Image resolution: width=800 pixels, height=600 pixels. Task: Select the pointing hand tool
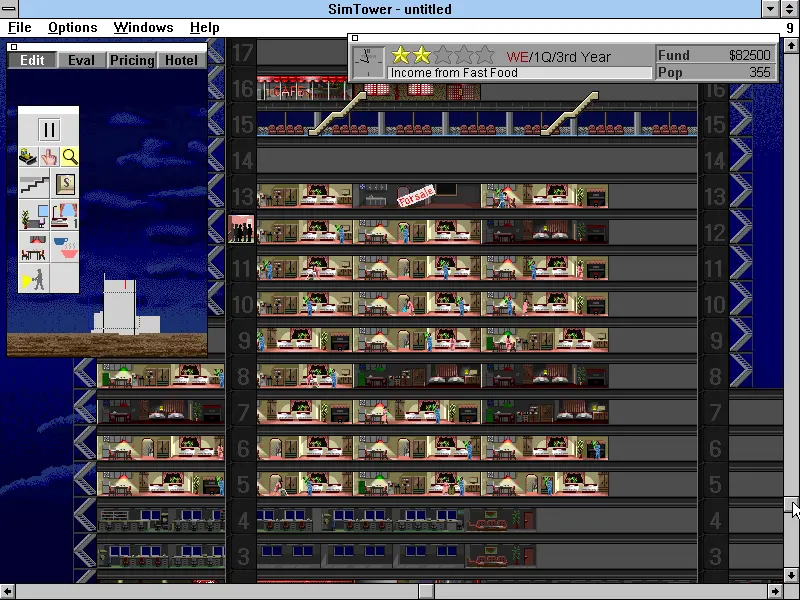coord(49,157)
